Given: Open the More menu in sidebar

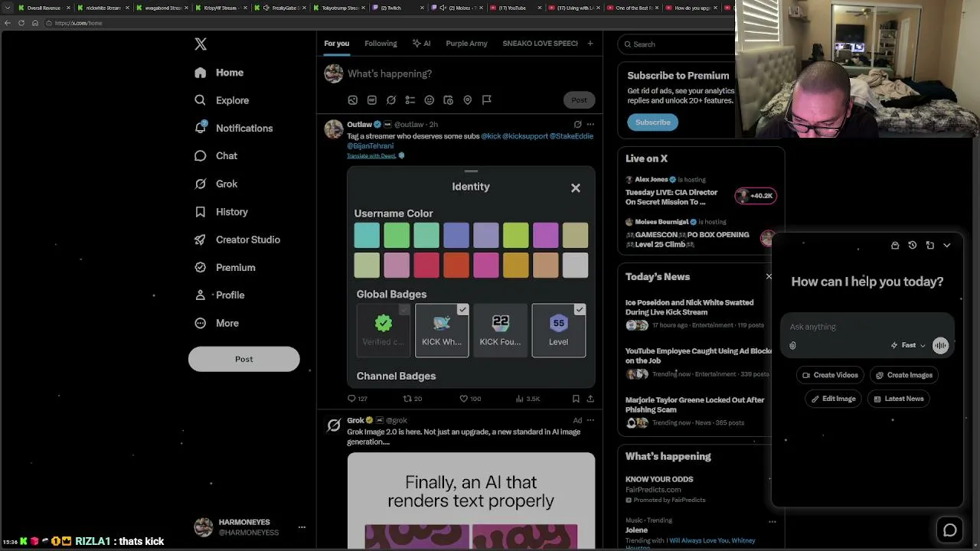Looking at the screenshot, I should pyautogui.click(x=217, y=323).
